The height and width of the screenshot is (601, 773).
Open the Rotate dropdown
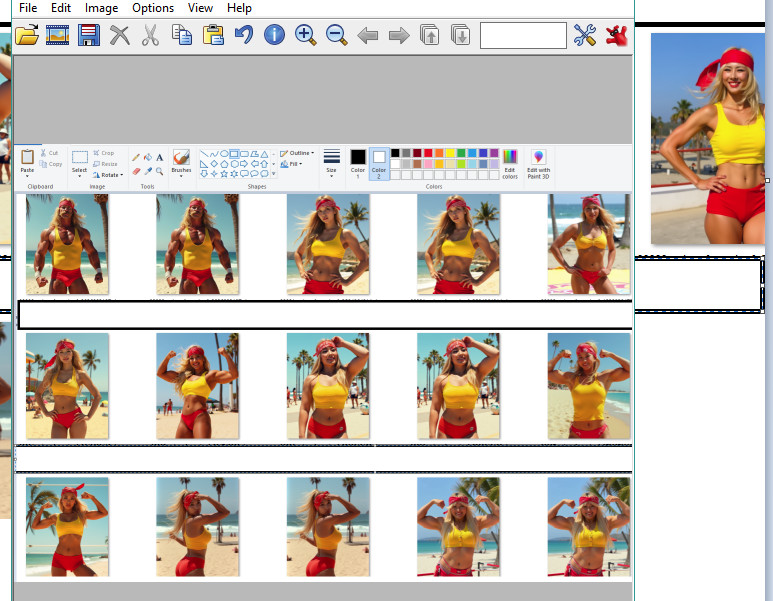(108, 175)
